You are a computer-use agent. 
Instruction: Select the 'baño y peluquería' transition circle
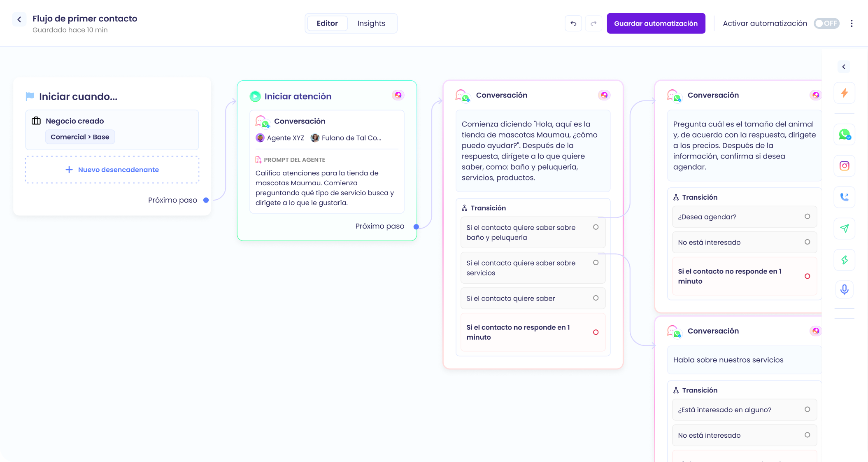596,227
